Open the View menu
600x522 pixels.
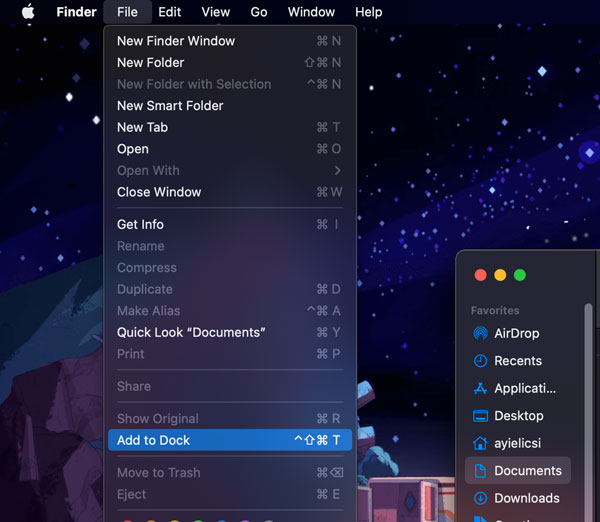coord(216,12)
